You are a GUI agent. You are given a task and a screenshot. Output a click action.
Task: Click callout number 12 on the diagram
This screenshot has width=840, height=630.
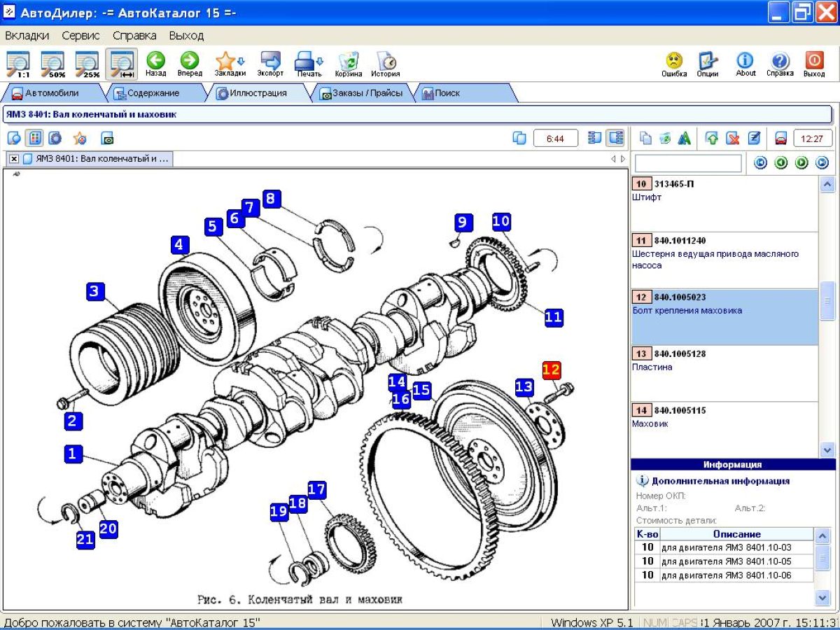click(552, 370)
